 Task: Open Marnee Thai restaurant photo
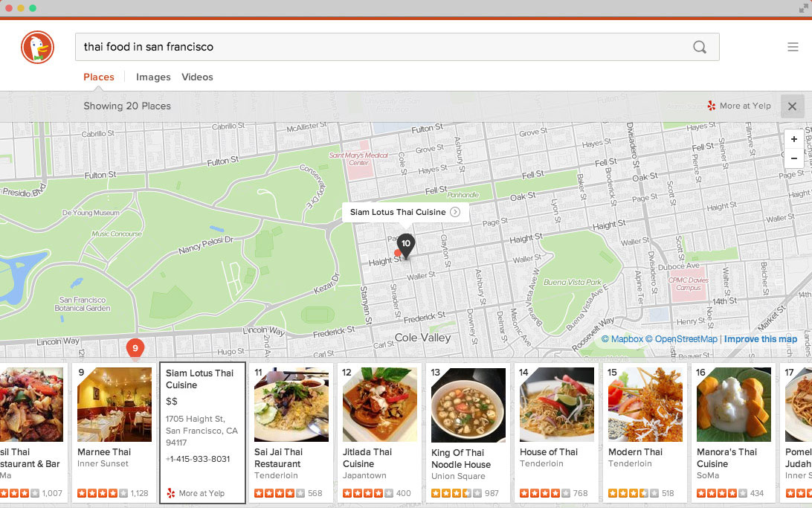[x=115, y=405]
